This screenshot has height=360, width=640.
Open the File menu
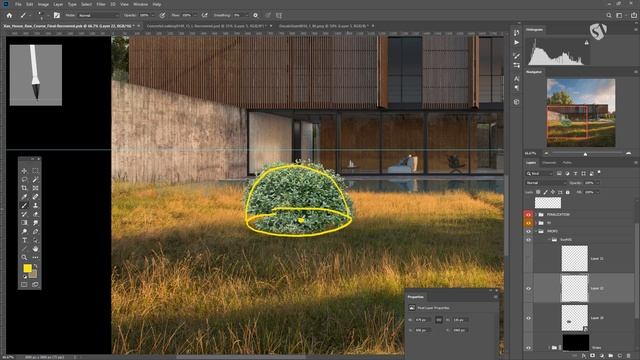click(18, 4)
